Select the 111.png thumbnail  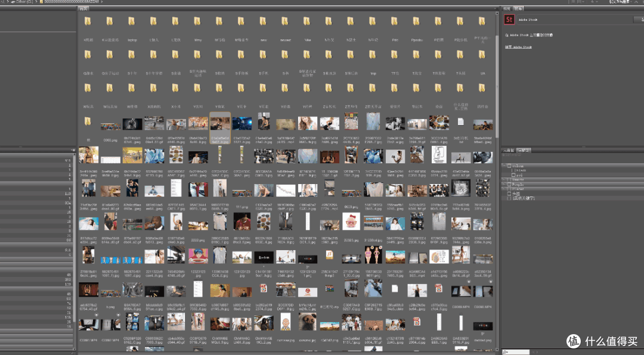241,192
